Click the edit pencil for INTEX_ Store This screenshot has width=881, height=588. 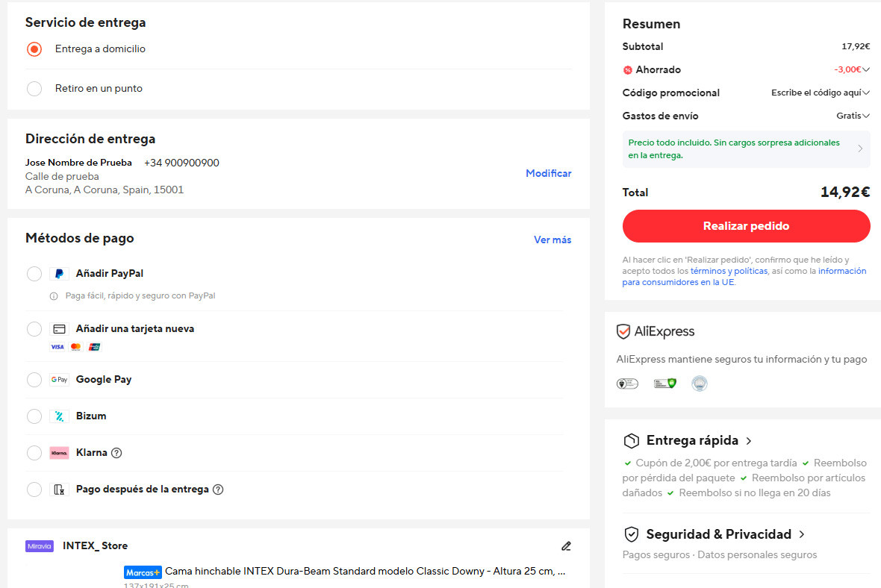(567, 546)
